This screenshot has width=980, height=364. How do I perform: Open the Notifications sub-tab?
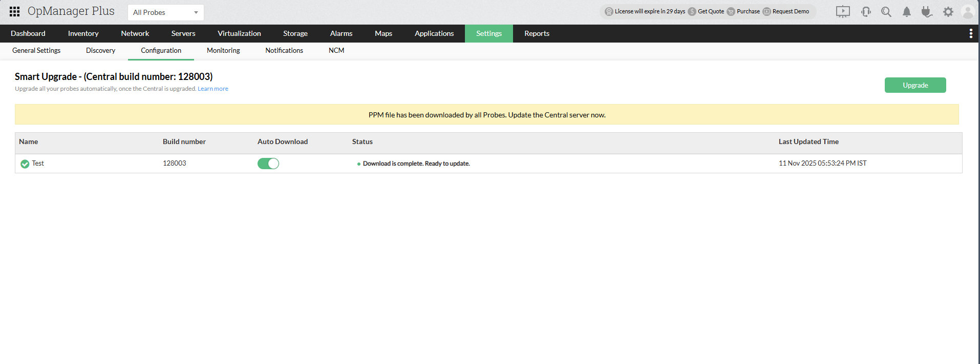tap(284, 50)
